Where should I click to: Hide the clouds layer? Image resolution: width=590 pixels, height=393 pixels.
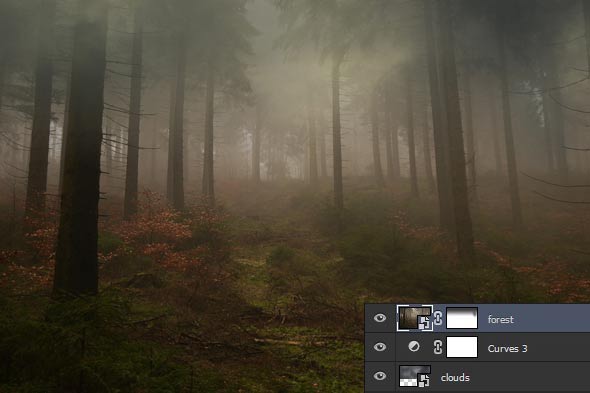[x=380, y=376]
